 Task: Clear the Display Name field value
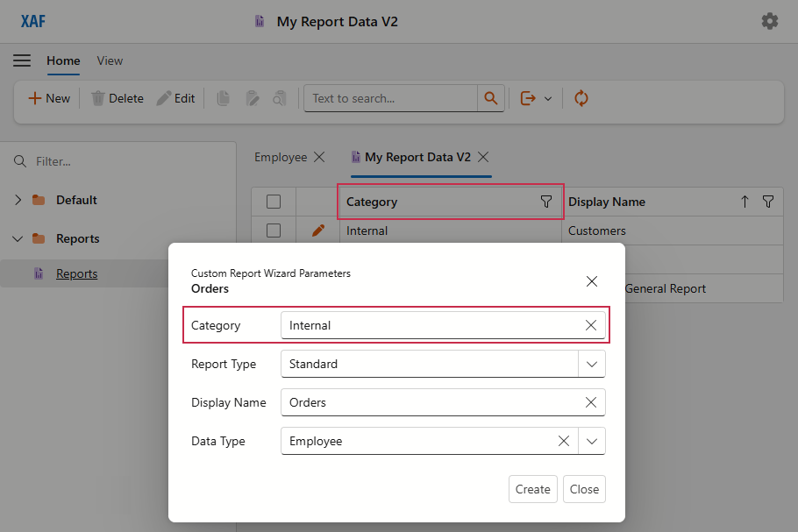point(591,403)
